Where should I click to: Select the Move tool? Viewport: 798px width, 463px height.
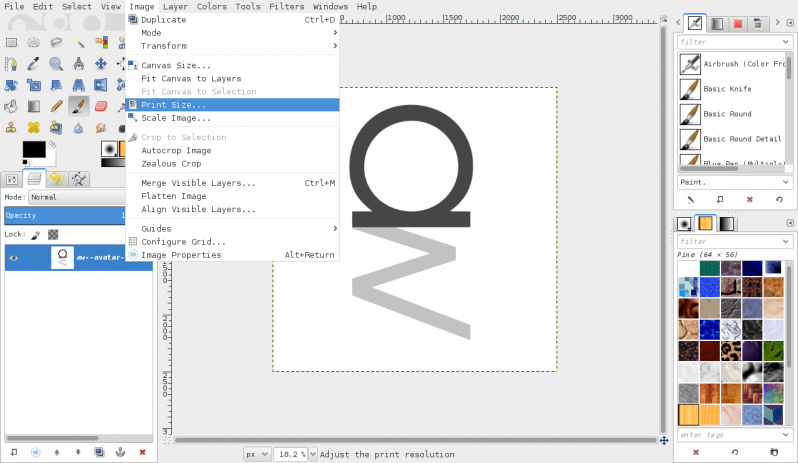[x=101, y=64]
